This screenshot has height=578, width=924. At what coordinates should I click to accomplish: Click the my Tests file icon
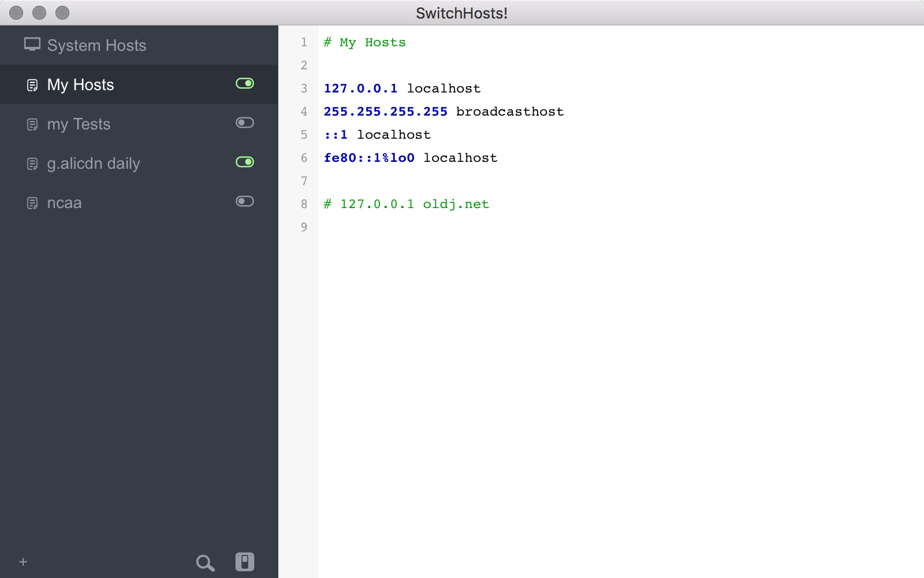click(x=32, y=125)
